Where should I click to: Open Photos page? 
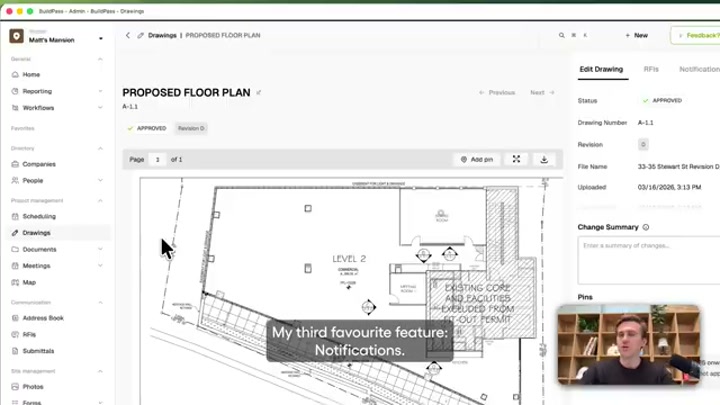point(33,387)
